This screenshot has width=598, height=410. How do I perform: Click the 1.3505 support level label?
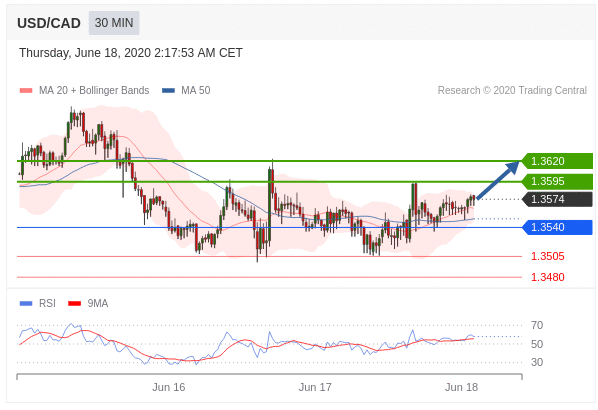[548, 256]
